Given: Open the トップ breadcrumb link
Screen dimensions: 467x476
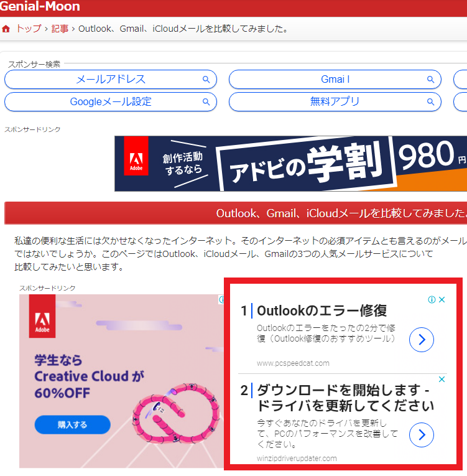Looking at the screenshot, I should tap(29, 29).
